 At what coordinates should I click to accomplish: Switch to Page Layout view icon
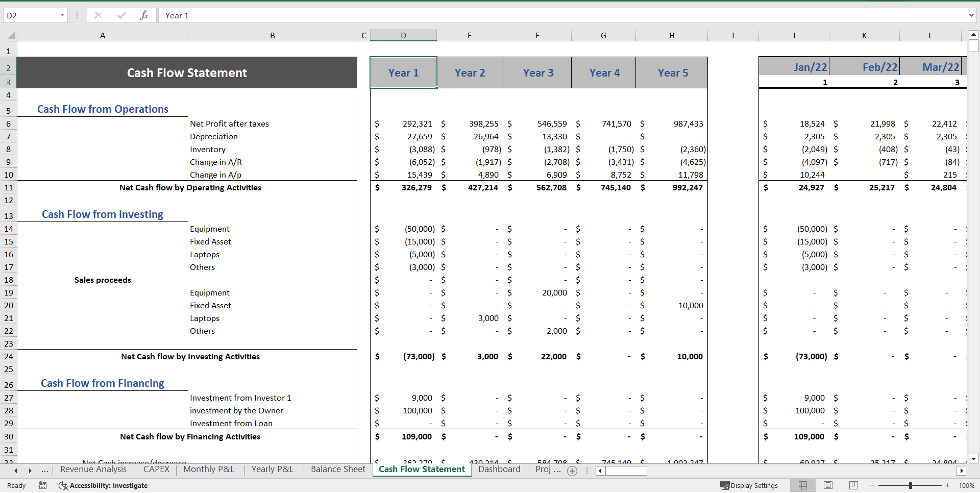[828, 485]
